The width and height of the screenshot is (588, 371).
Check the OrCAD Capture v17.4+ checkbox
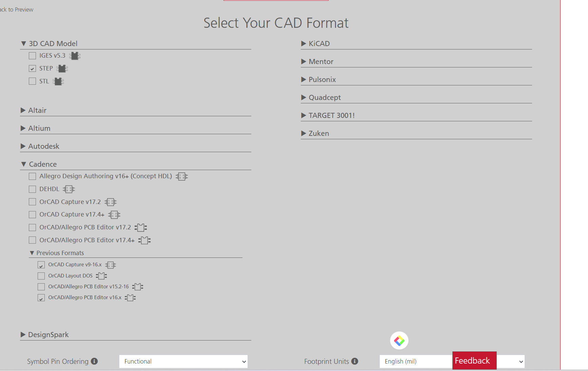coord(32,214)
